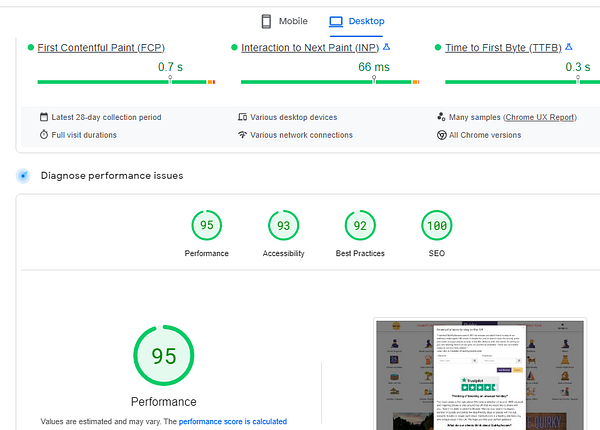
Task: Click the Various desktop devices text
Action: (293, 117)
